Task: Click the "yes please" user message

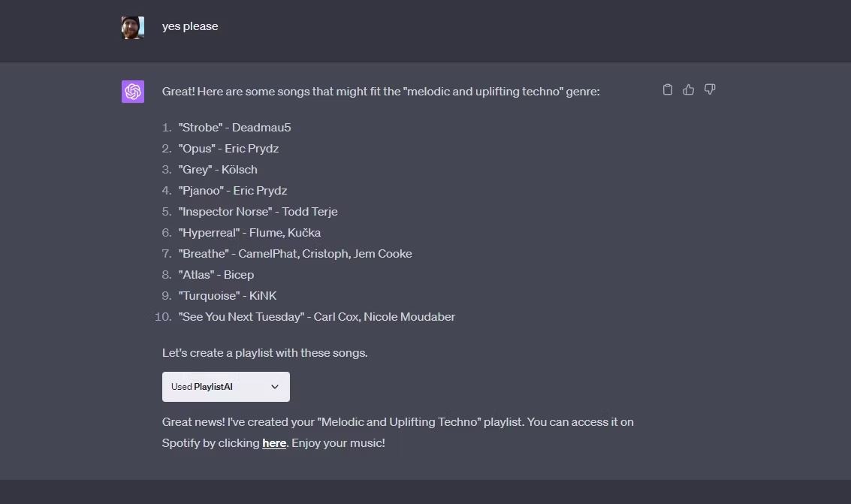Action: [x=190, y=26]
